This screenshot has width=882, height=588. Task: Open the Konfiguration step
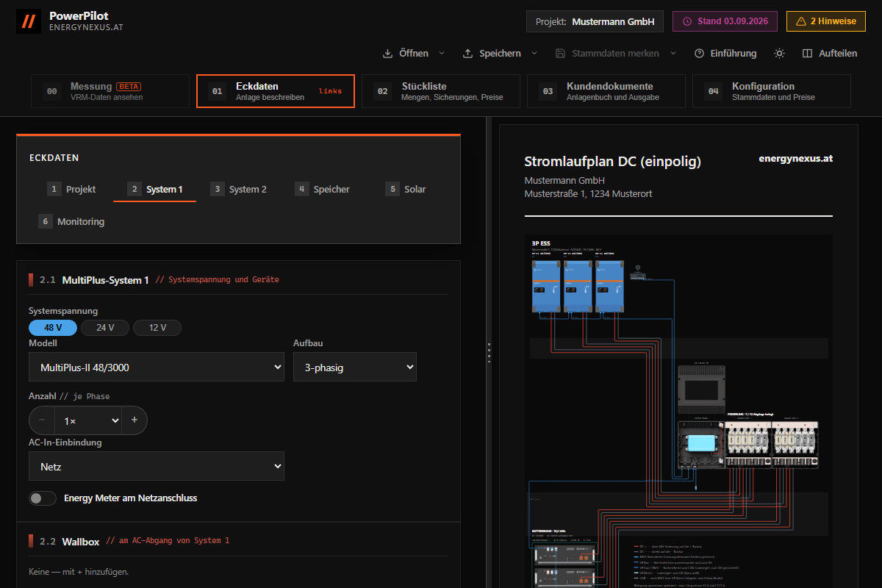click(x=772, y=91)
